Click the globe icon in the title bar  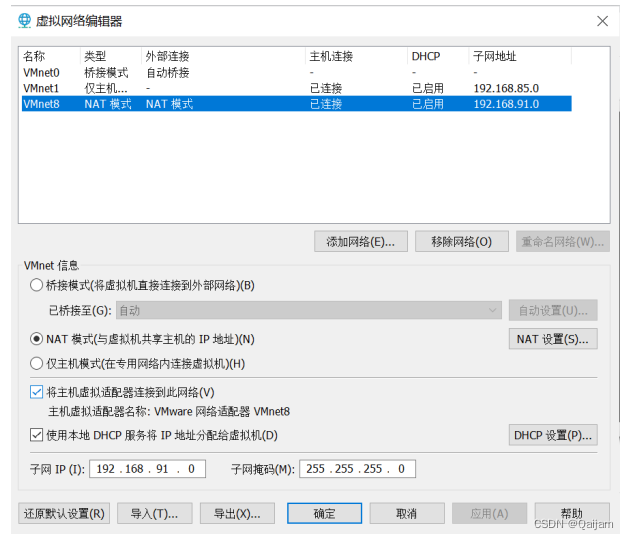(x=24, y=20)
